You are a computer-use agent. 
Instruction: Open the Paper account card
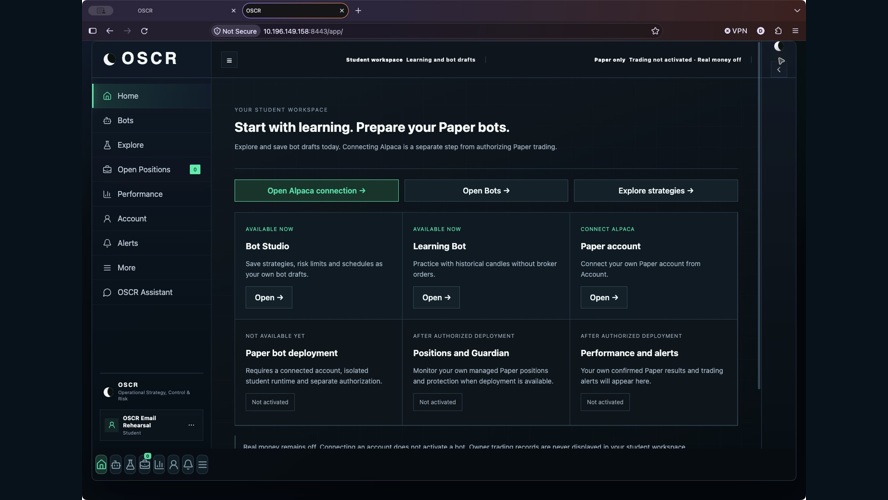pos(604,297)
